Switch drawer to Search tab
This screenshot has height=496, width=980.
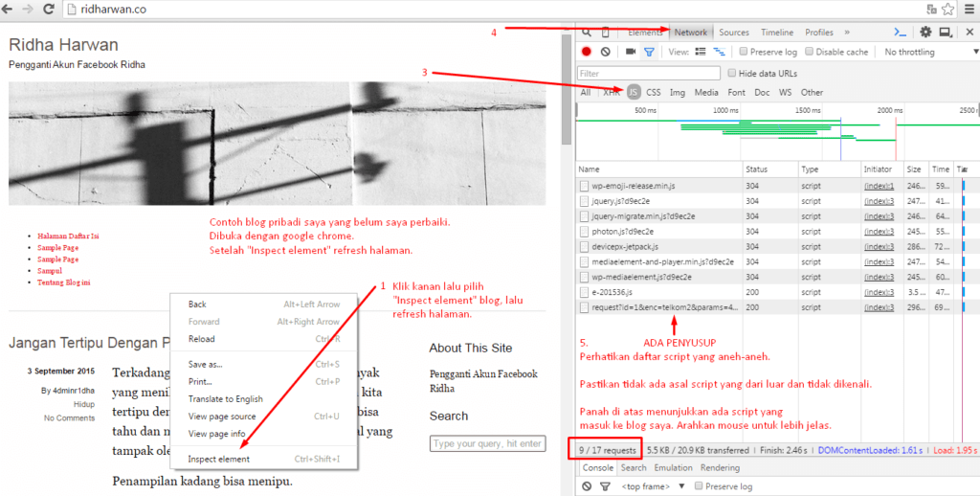tap(634, 468)
